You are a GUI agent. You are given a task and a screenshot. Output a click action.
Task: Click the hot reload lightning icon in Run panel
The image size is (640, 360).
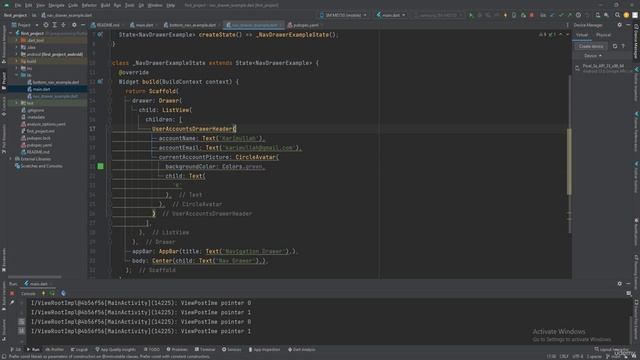(44, 293)
